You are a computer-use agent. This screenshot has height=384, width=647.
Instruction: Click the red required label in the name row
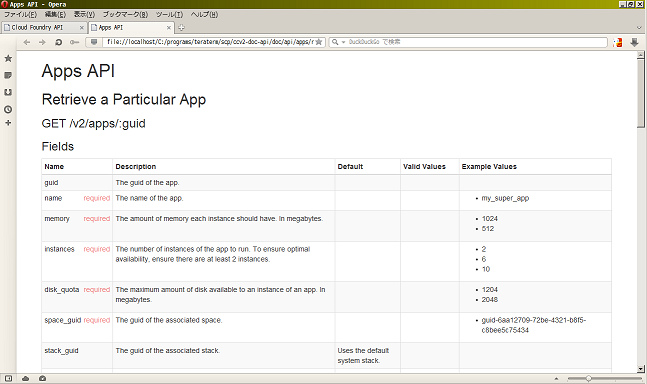tap(97, 198)
